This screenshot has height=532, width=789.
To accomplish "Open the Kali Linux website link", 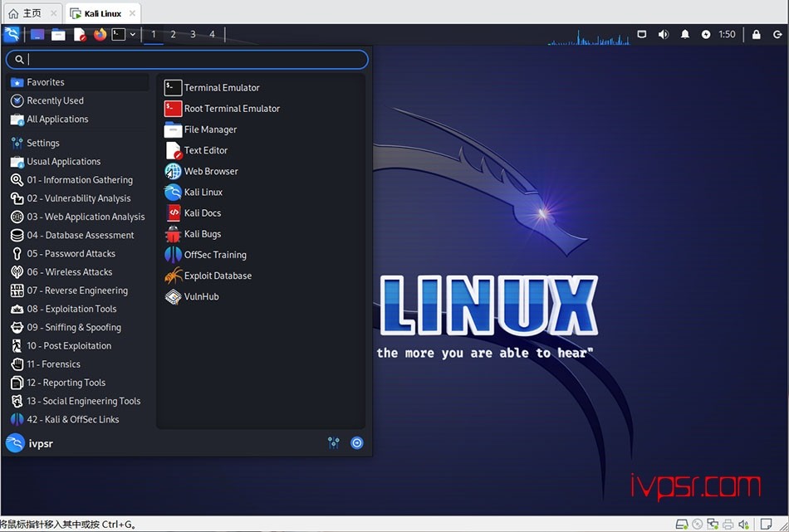I will coord(261,192).
